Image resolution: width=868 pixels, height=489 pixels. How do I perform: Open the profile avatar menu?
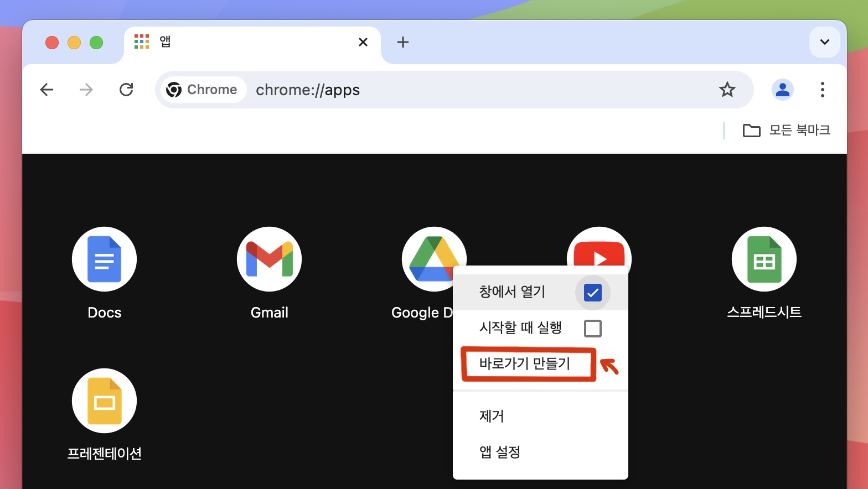(783, 90)
